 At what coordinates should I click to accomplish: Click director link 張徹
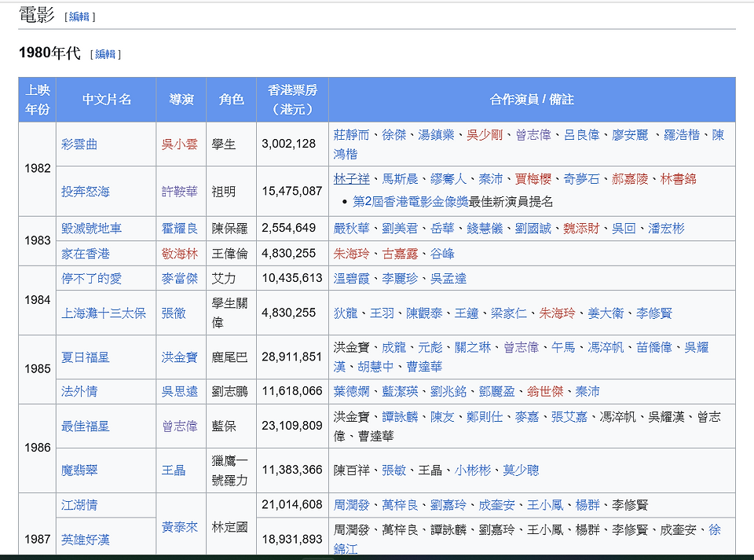click(174, 313)
